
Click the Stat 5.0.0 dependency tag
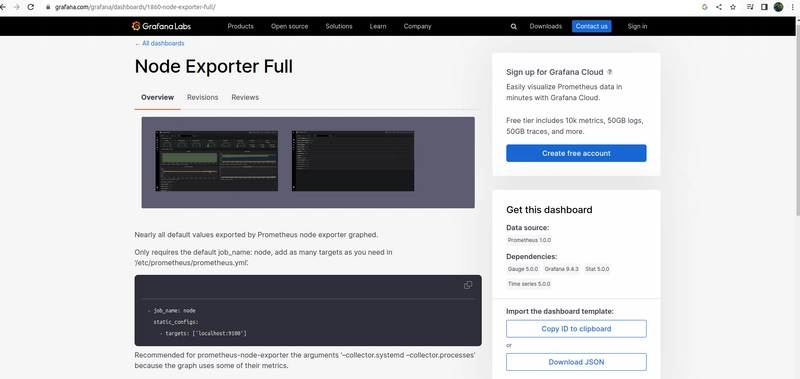click(x=597, y=269)
